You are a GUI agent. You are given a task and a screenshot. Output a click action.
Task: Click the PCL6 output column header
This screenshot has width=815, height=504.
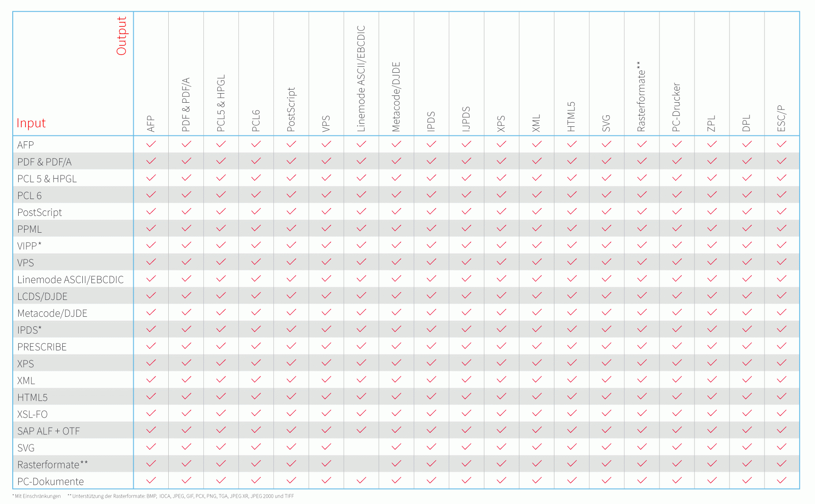tap(256, 120)
